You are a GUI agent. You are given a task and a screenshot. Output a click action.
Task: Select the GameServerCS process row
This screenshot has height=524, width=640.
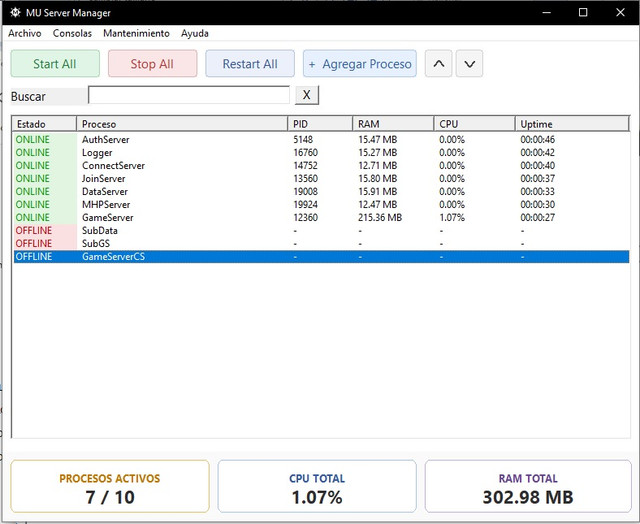(321, 257)
